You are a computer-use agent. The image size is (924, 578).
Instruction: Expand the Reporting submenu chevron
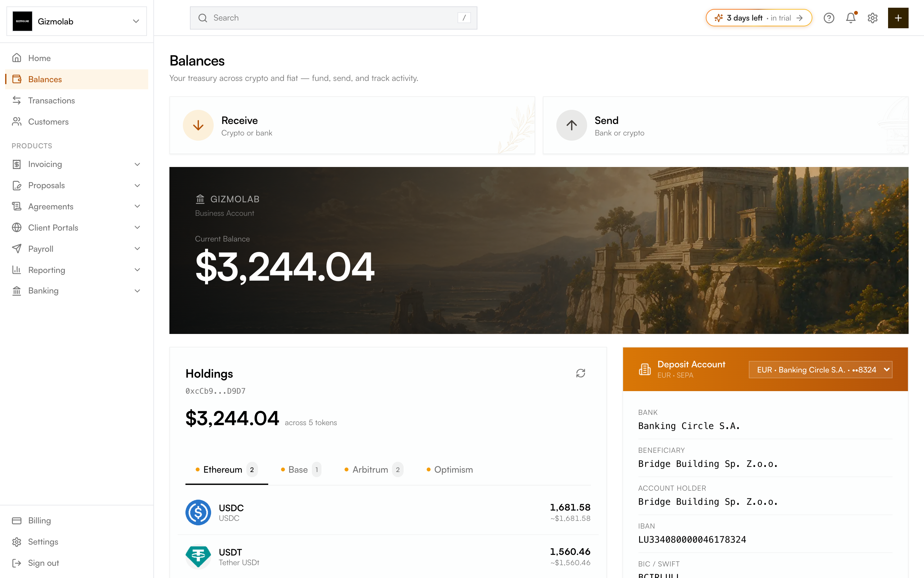point(137,270)
